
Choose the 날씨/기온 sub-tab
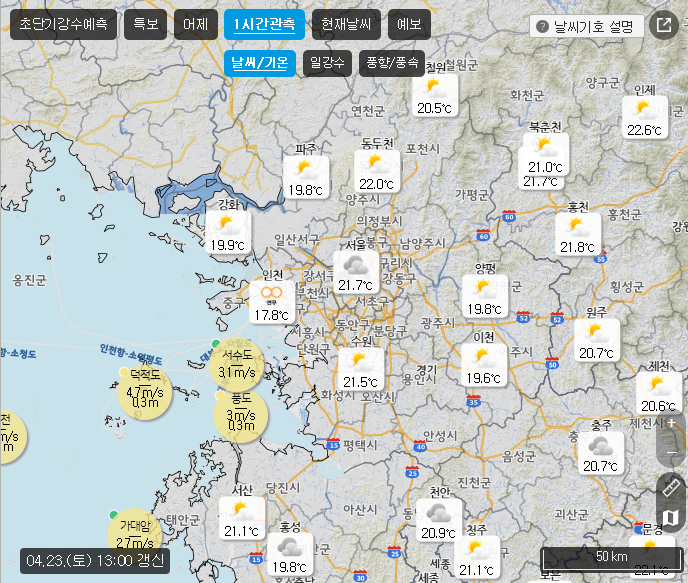tap(260, 63)
